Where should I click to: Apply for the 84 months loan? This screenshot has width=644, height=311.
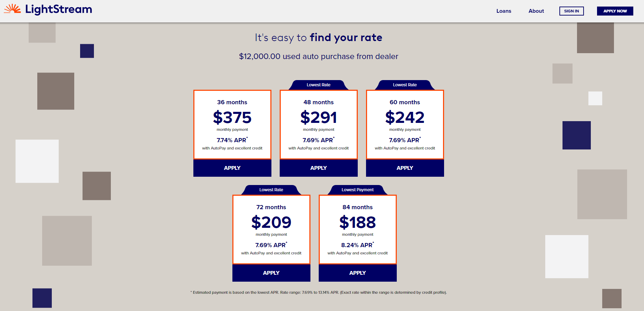pyautogui.click(x=357, y=273)
